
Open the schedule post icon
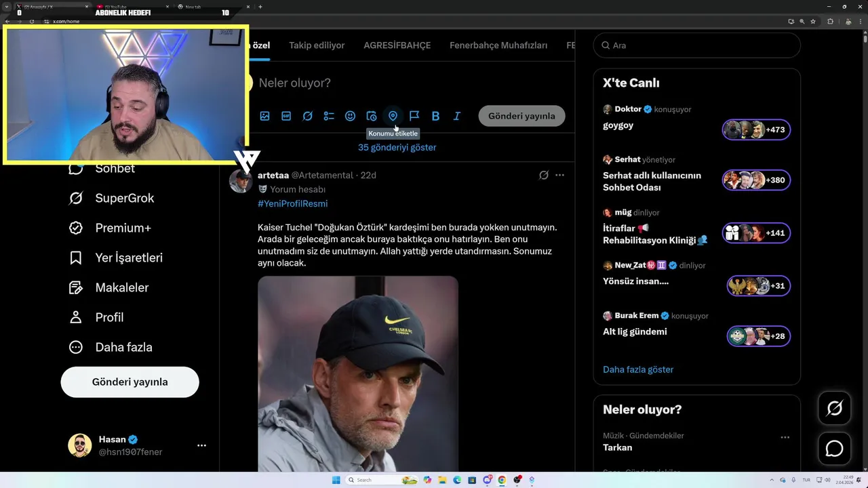372,116
